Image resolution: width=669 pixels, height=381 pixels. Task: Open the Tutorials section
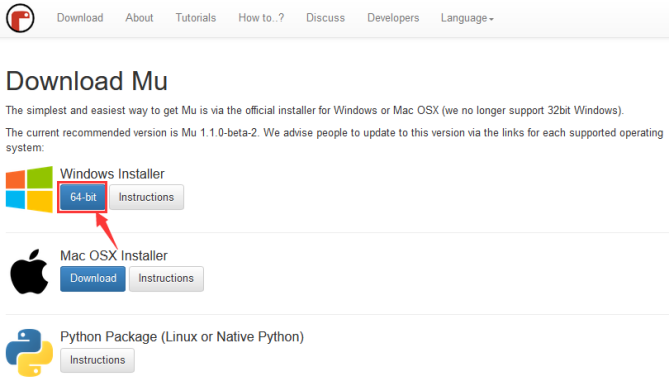(x=196, y=18)
